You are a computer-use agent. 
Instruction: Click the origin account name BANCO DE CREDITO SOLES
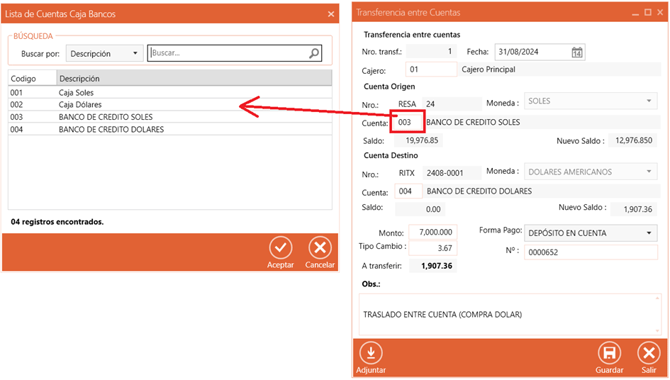(x=543, y=122)
